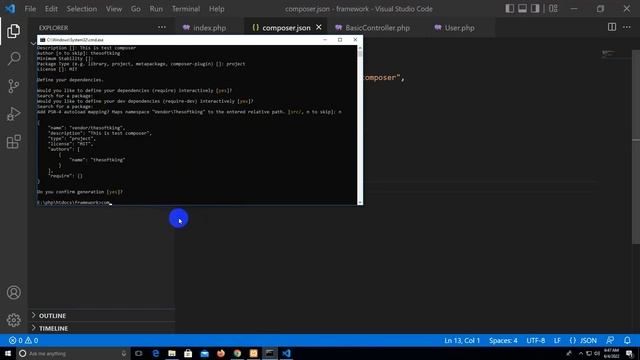Screen dimensions: 640x360
Task: Click the taskbar clock
Action: click(611, 353)
